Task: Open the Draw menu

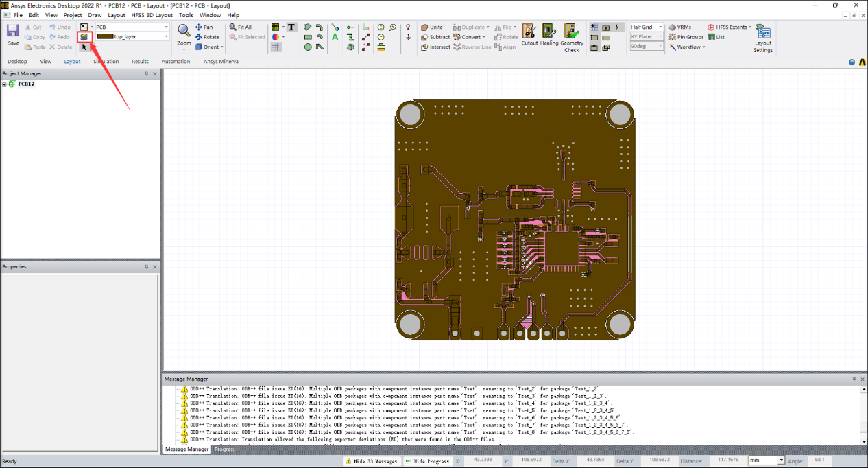Action: 95,15
